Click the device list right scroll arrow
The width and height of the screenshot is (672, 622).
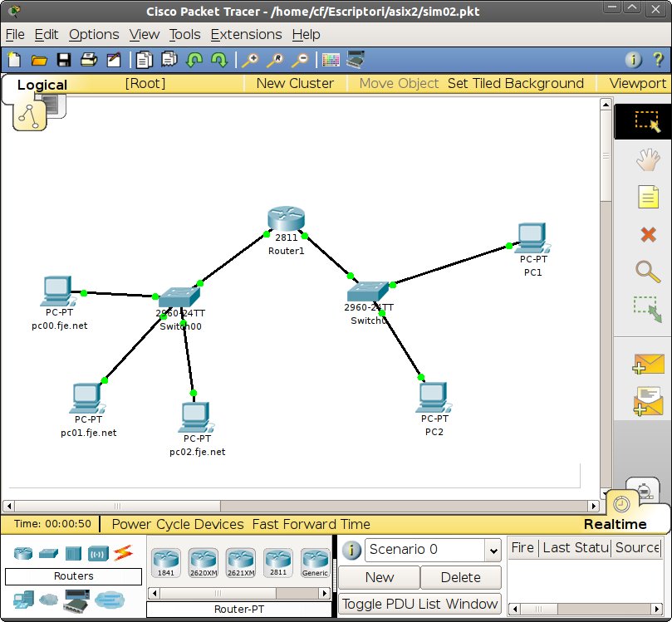[x=325, y=593]
